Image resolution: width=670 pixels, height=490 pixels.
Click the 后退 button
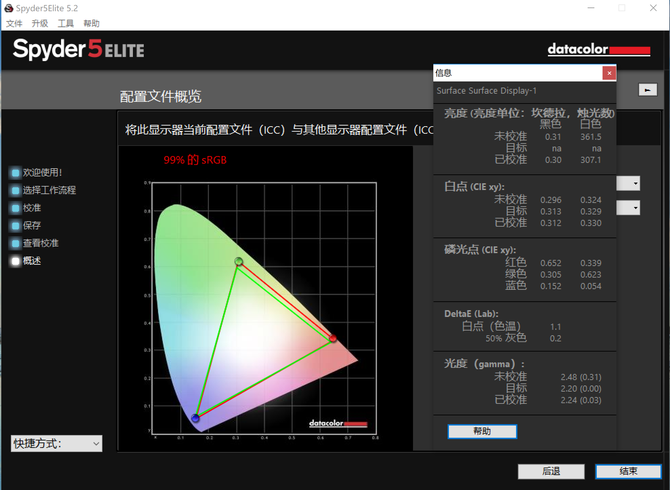coord(551,471)
